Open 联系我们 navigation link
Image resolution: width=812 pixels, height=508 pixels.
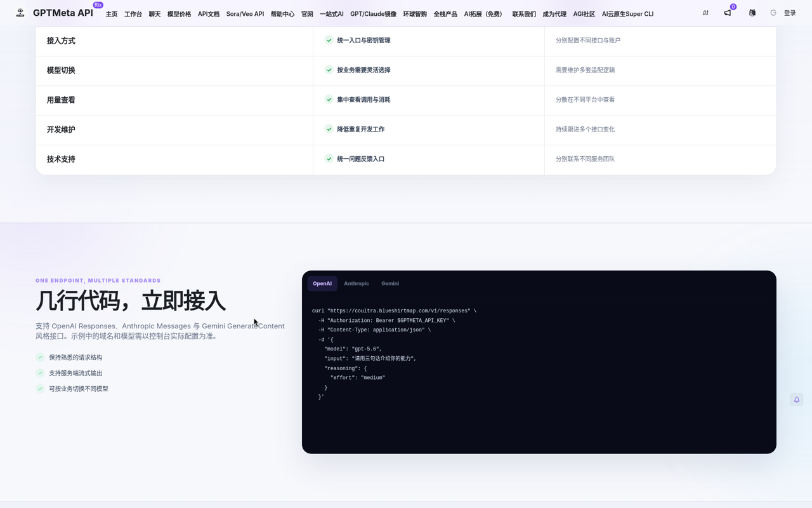(524, 14)
